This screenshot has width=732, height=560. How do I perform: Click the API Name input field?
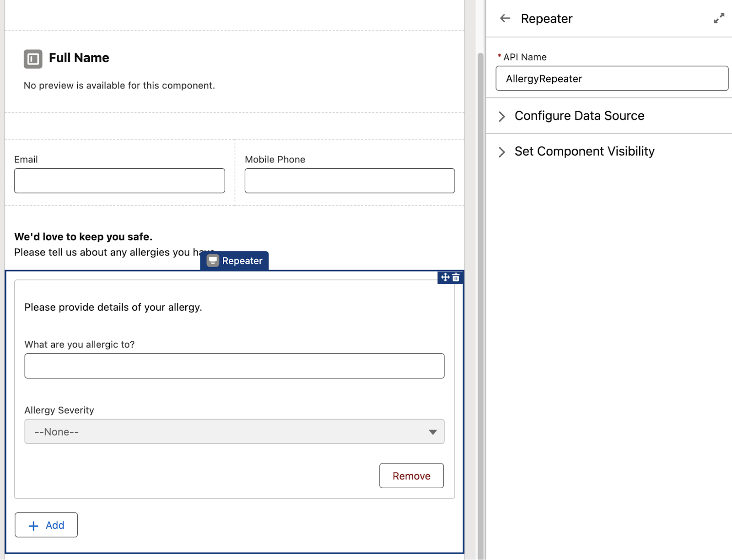point(612,79)
